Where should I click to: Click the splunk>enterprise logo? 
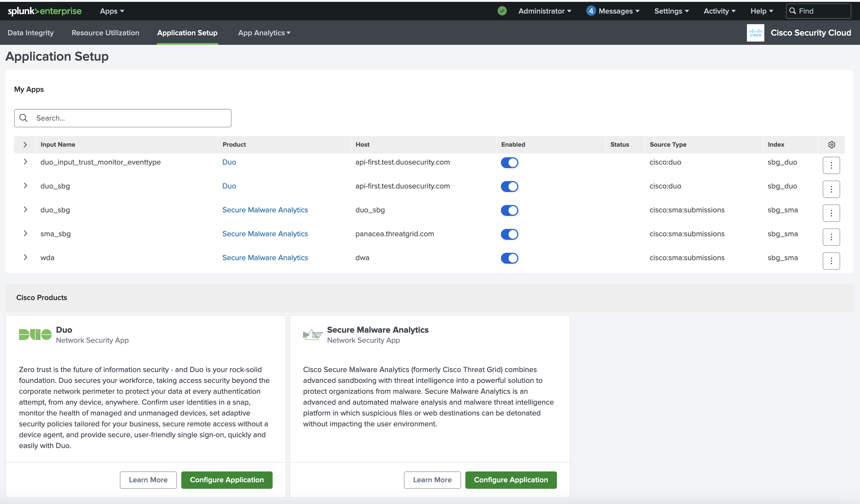(44, 11)
